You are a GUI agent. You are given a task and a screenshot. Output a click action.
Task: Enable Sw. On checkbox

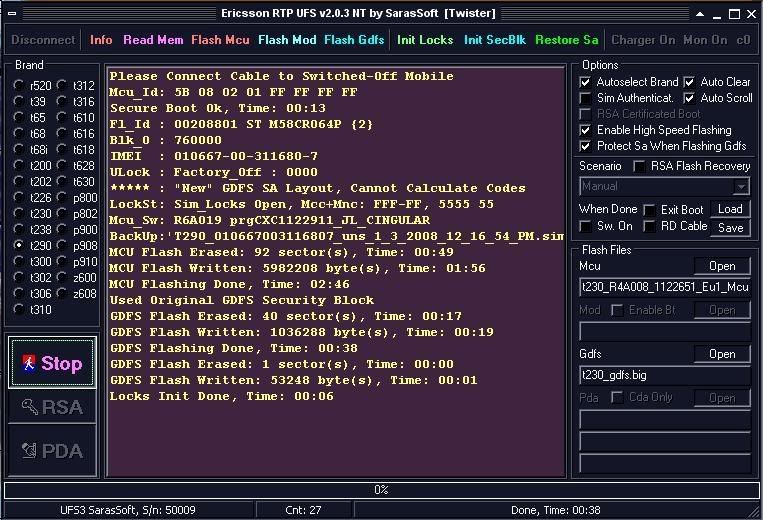click(585, 226)
